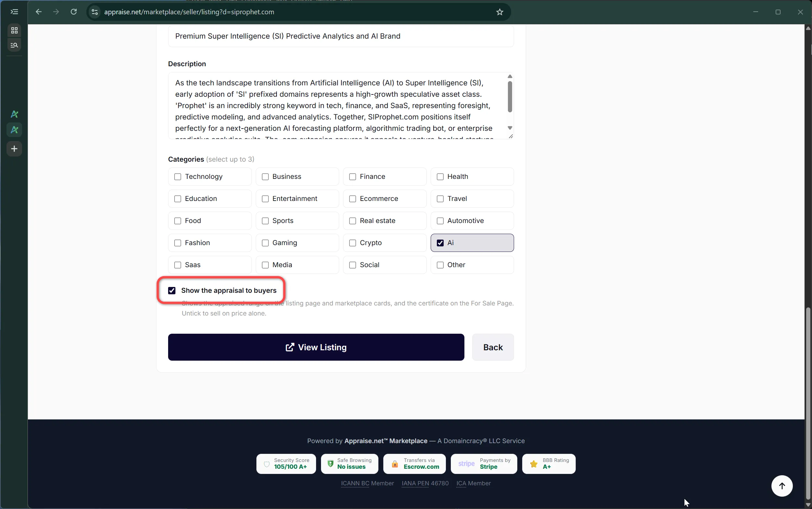Click the Transfers via Escrow.com badge
Image resolution: width=812 pixels, height=509 pixels.
(x=414, y=464)
